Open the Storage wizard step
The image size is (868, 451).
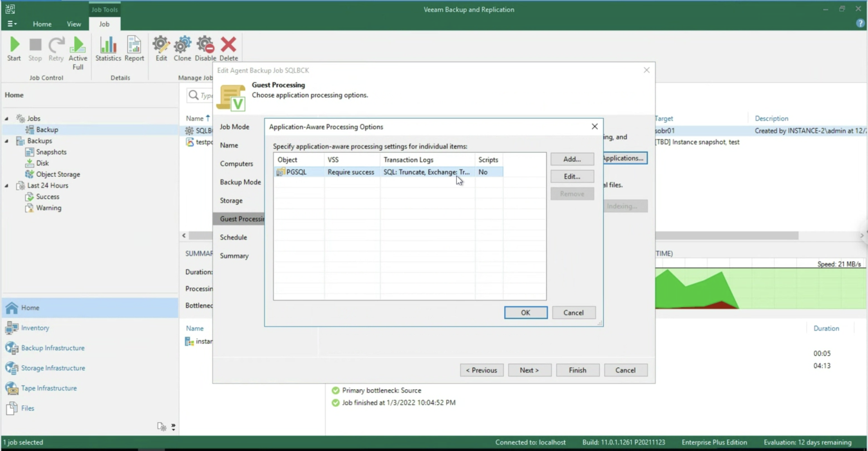tap(231, 200)
